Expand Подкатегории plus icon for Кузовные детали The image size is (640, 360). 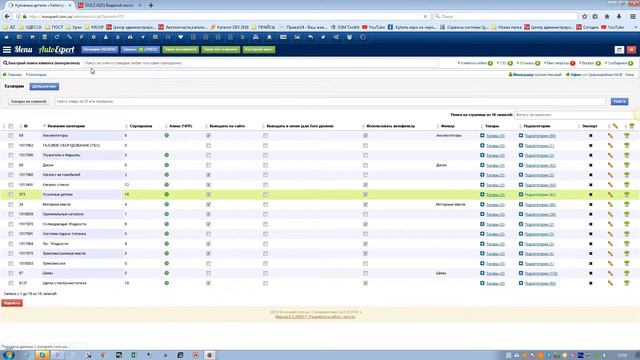click(521, 195)
